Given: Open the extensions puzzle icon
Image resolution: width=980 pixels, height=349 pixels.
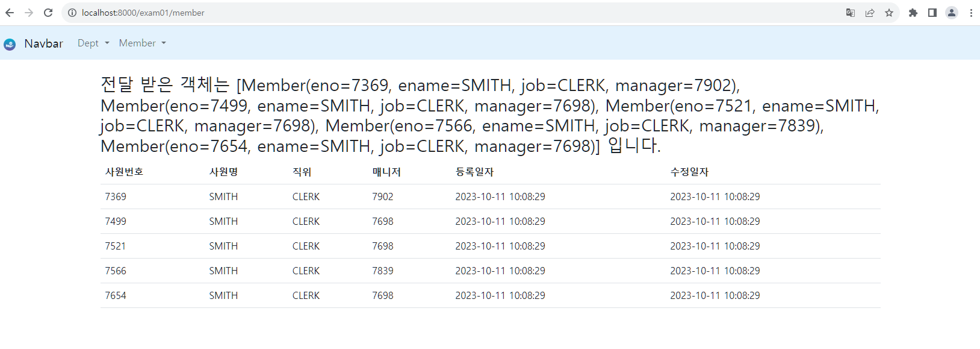Looking at the screenshot, I should 913,13.
